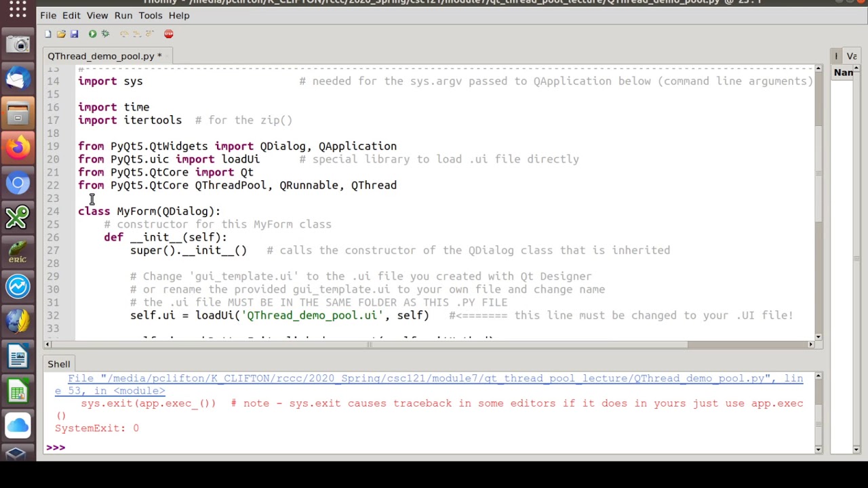Open the Show Applications grid in the dock
The height and width of the screenshot is (488, 868).
(18, 9)
